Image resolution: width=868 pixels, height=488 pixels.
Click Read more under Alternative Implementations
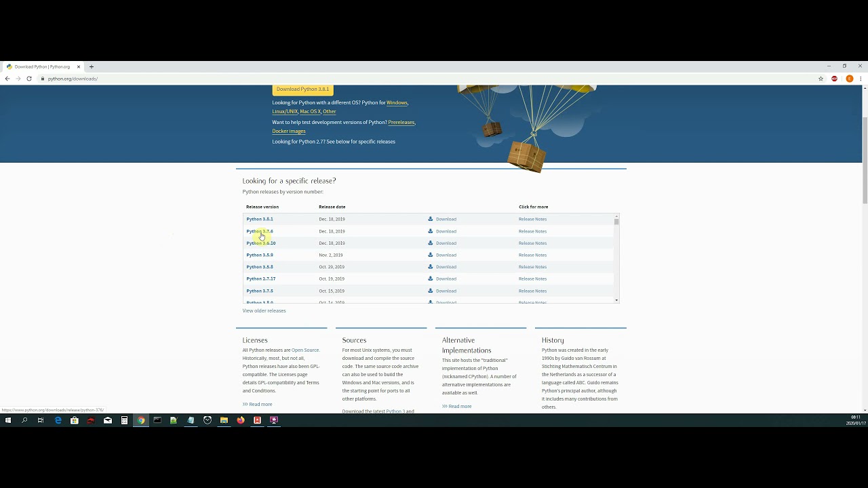tap(460, 407)
